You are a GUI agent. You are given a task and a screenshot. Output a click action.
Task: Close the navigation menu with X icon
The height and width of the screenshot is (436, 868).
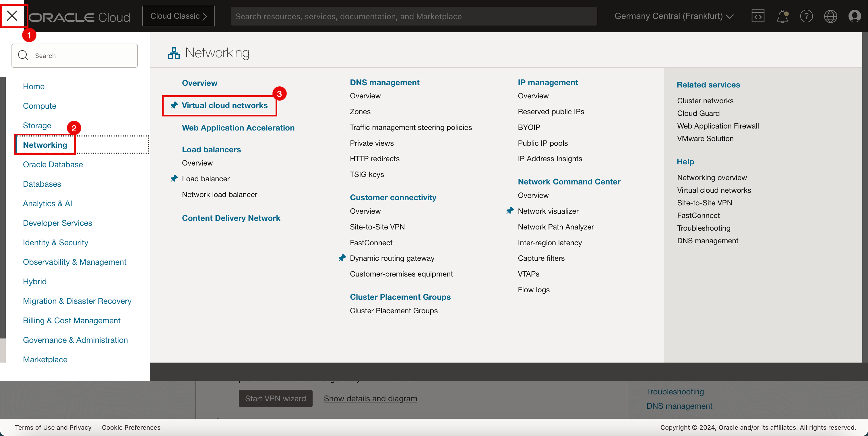click(12, 15)
